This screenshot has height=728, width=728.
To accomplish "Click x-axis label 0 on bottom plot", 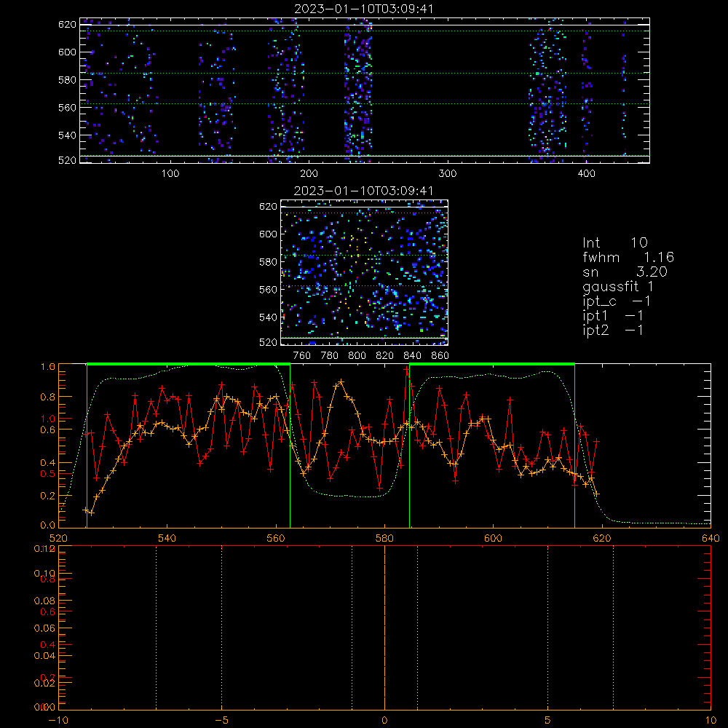I will point(384,720).
